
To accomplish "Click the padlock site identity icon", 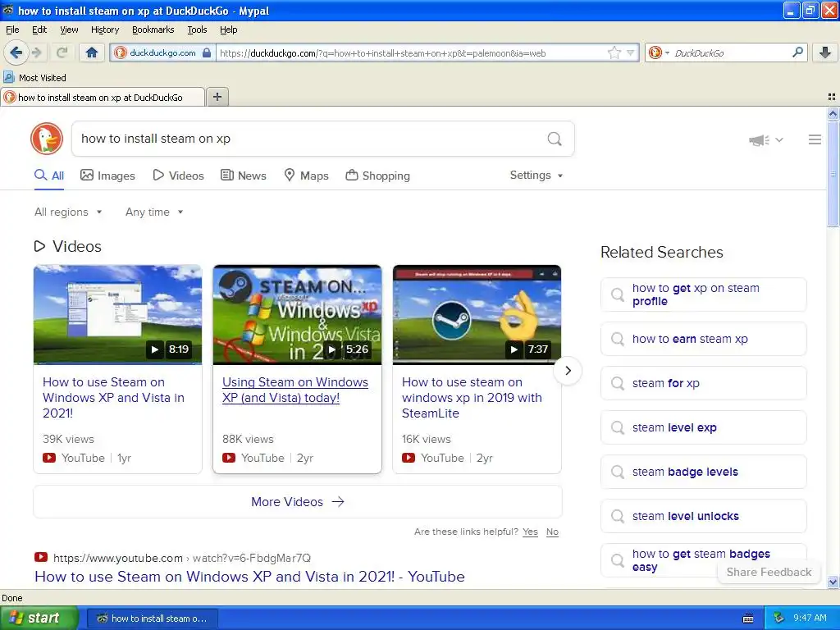I will 207,52.
